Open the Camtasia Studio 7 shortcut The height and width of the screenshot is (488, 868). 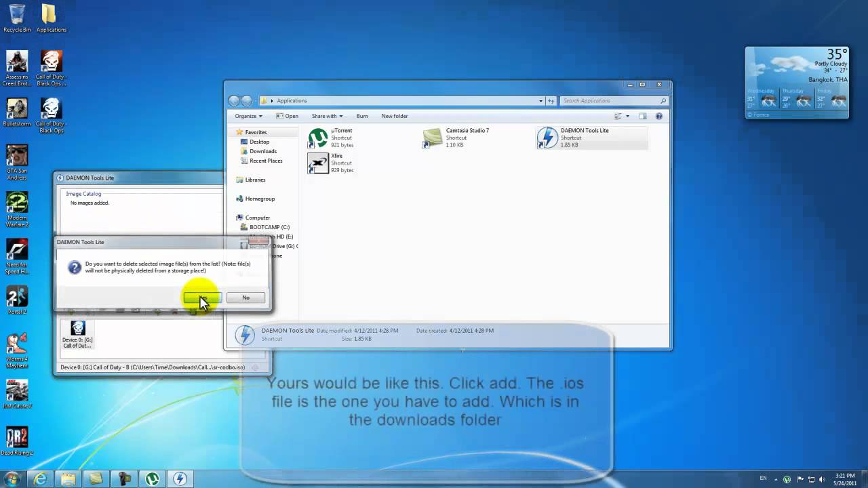pyautogui.click(x=456, y=138)
